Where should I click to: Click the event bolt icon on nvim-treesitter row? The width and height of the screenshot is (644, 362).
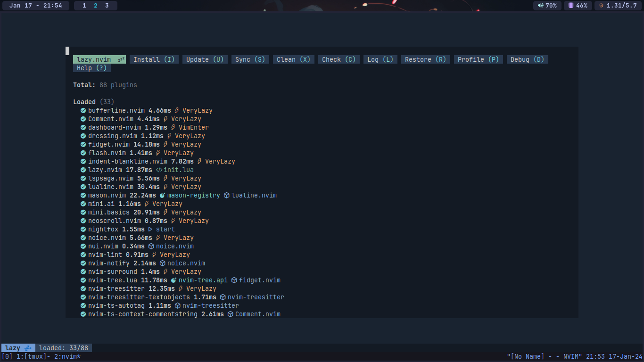click(181, 288)
